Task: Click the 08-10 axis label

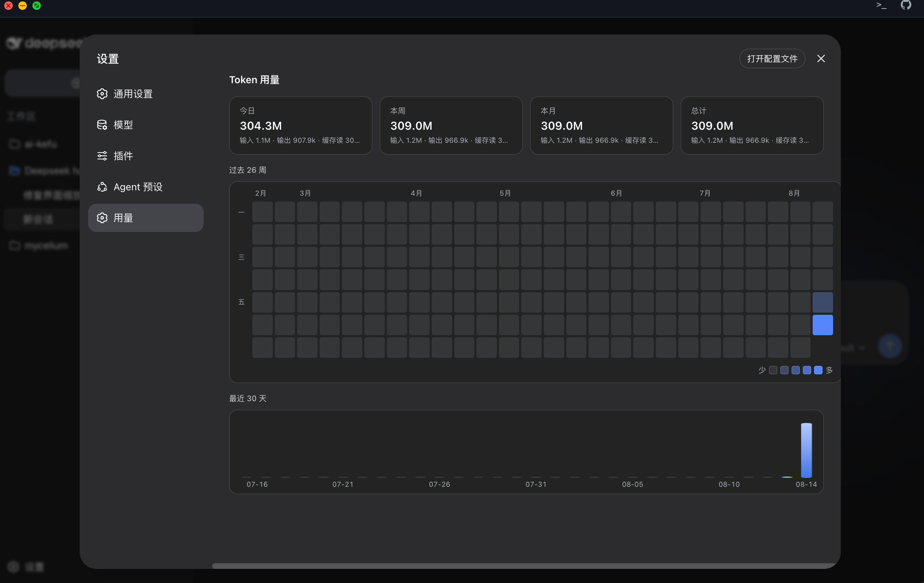Action: [x=729, y=484]
